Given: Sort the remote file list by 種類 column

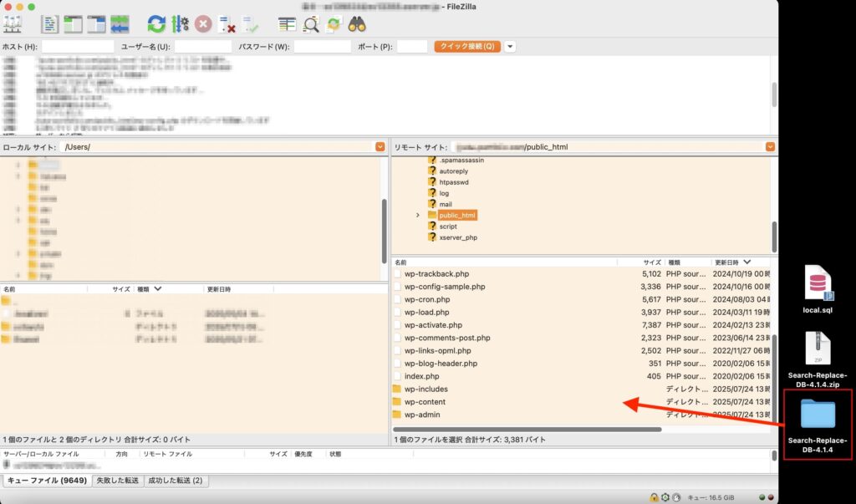Looking at the screenshot, I should tap(675, 262).
